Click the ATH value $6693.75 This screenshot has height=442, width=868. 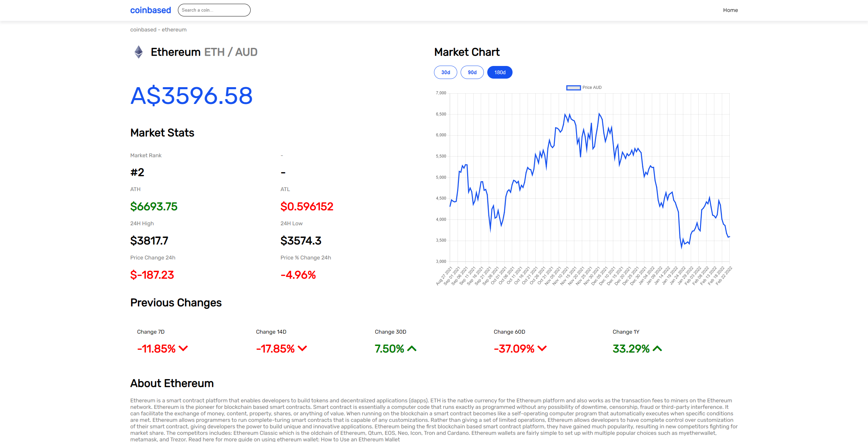tap(154, 206)
